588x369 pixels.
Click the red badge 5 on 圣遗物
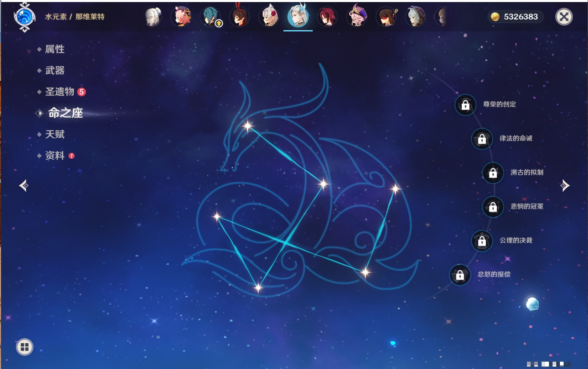pyautogui.click(x=81, y=92)
